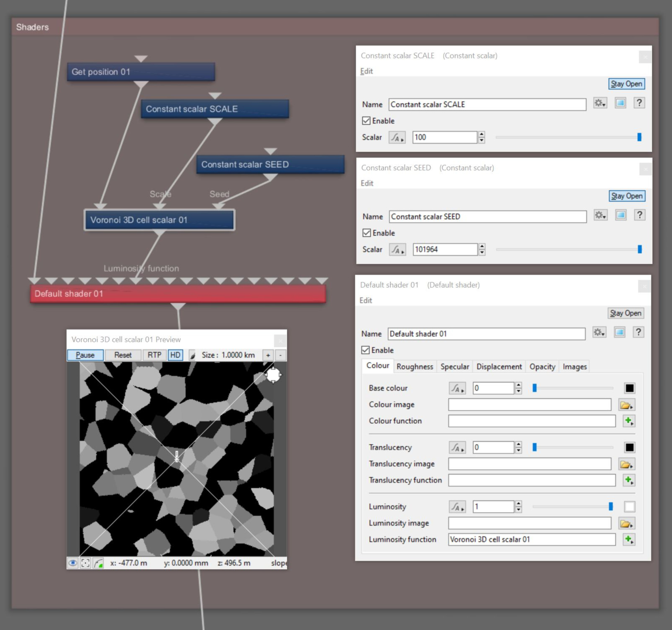This screenshot has height=630, width=672.
Task: Open the Translucency black swatch
Action: click(629, 447)
